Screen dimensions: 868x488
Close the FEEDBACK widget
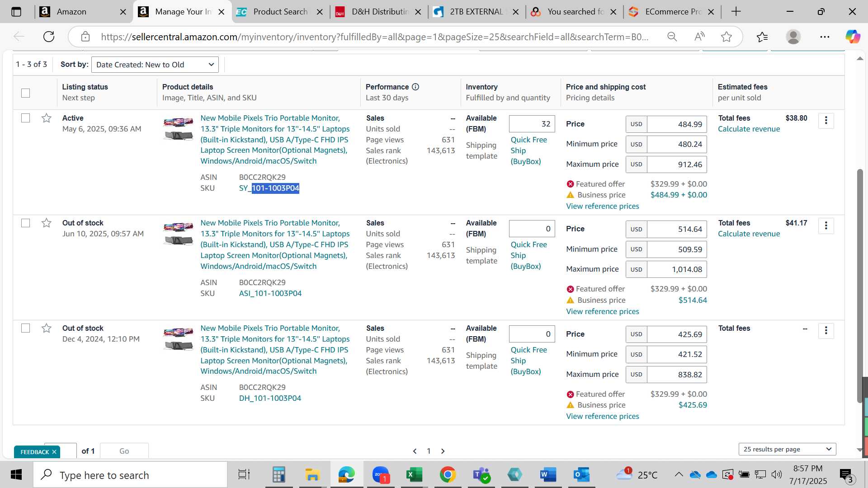(54, 452)
